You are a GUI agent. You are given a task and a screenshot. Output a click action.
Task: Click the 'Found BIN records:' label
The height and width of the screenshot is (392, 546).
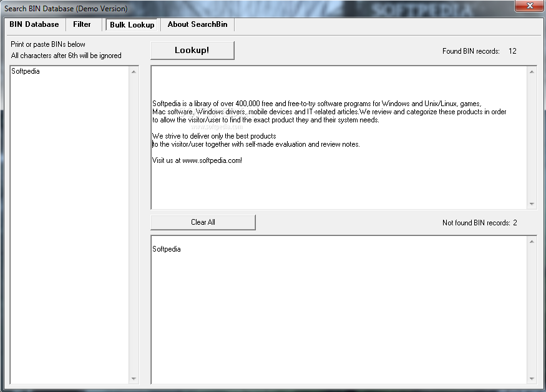click(x=470, y=51)
